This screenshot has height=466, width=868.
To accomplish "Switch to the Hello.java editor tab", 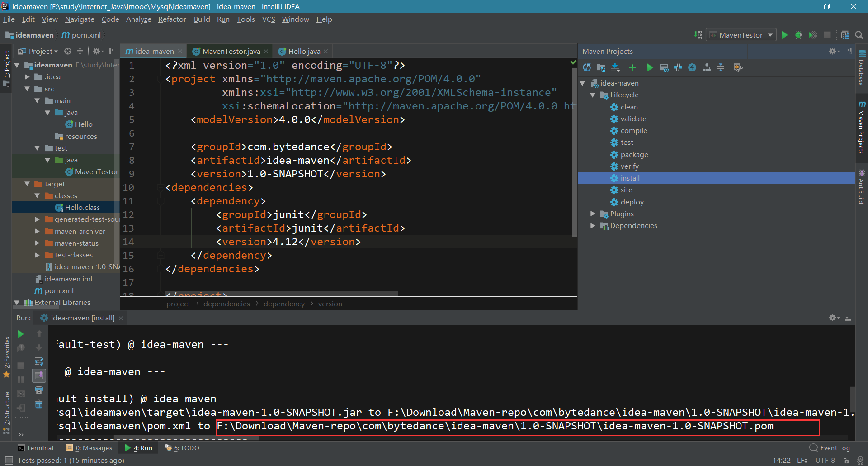I will coord(304,51).
